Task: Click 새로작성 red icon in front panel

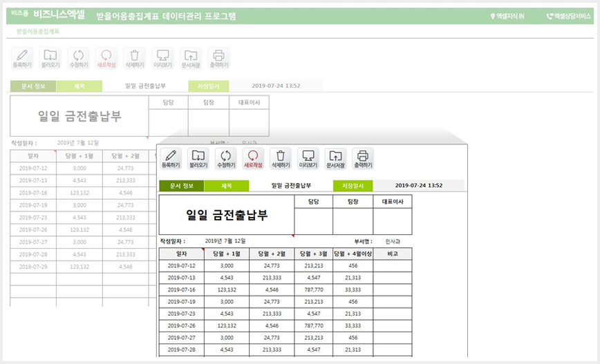Action: [253, 158]
